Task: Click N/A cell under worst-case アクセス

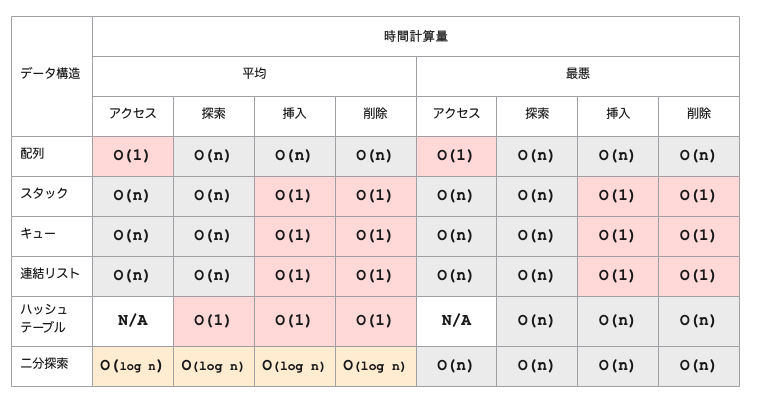Action: point(456,321)
